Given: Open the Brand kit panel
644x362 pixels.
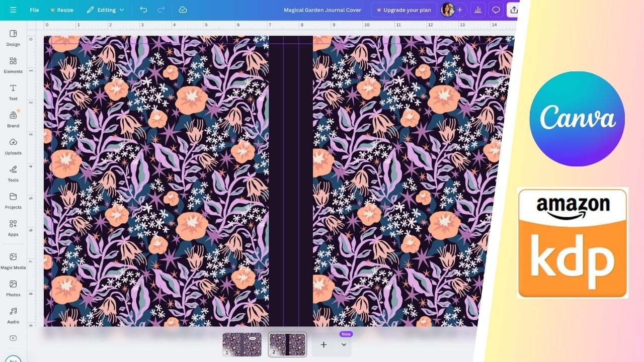Looking at the screenshot, I should click(x=13, y=119).
